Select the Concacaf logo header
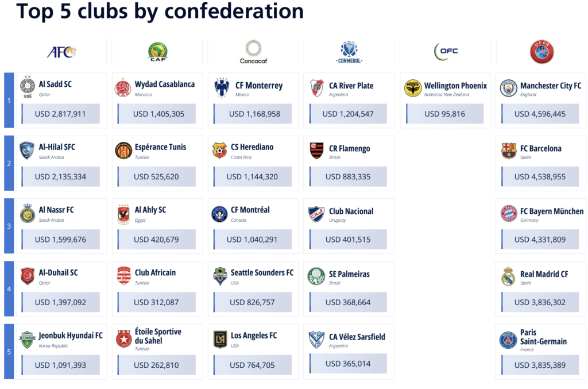588x389 pixels. tap(253, 52)
